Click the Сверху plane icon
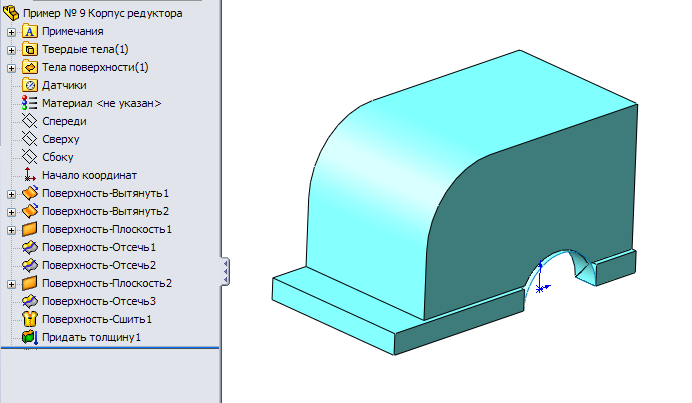Screen dimensions: 692x403 30,139
